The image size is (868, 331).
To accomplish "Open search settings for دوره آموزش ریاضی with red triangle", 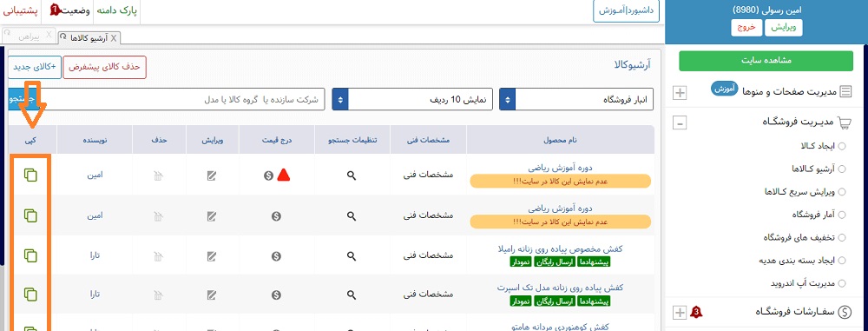I will coord(351,175).
